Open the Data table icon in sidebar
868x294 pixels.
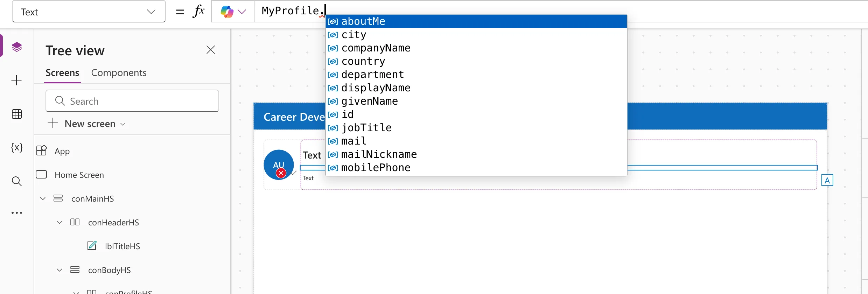click(x=17, y=114)
